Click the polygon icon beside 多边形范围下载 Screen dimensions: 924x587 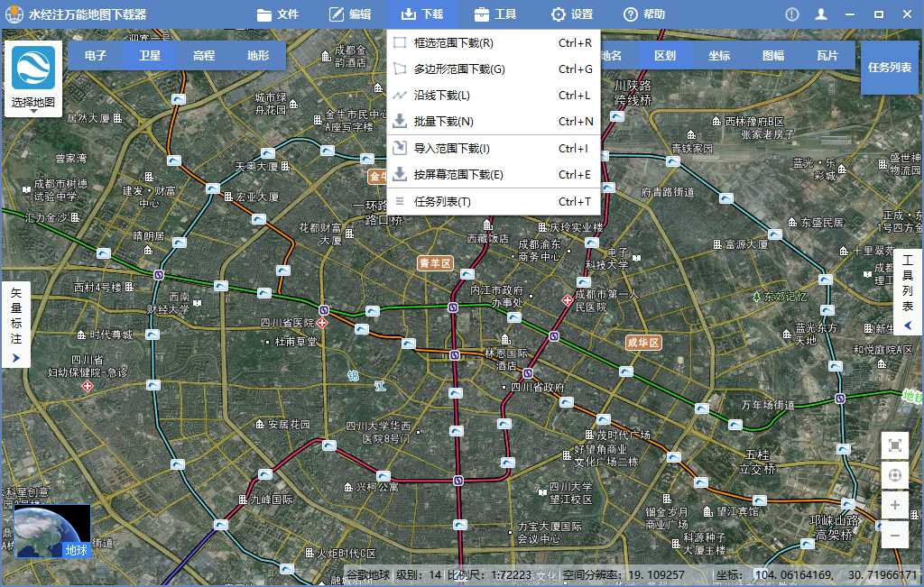click(400, 69)
